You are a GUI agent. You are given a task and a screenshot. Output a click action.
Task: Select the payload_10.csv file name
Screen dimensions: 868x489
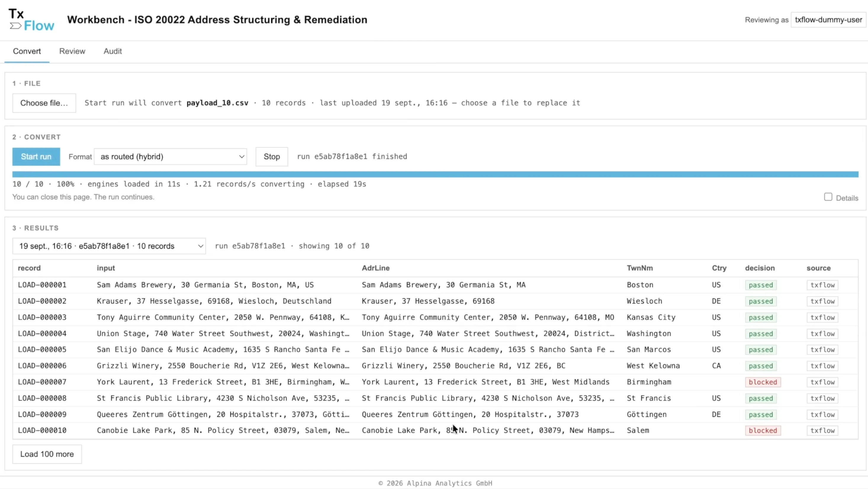pyautogui.click(x=217, y=103)
